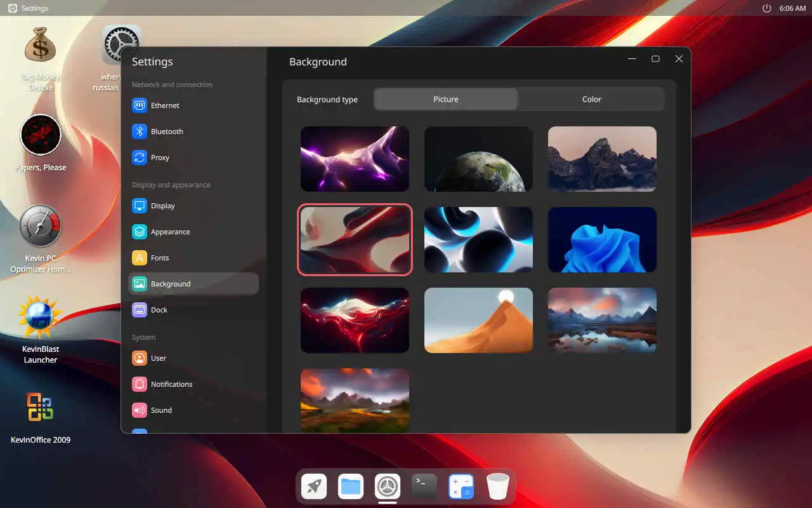
Task: Choose the selected red wave wallpaper
Action: click(x=355, y=239)
